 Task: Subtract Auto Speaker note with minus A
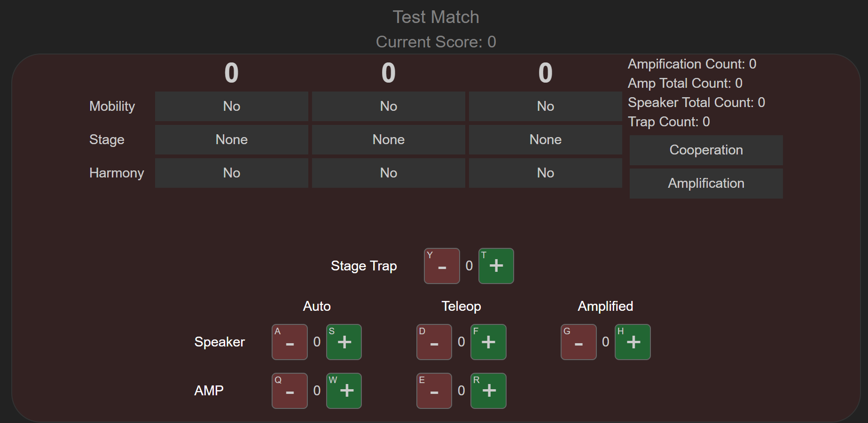point(289,342)
